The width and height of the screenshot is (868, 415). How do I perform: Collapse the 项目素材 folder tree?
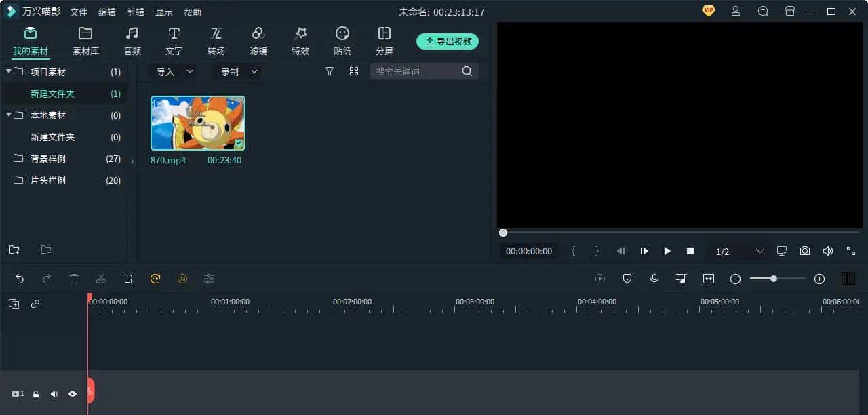(x=9, y=71)
